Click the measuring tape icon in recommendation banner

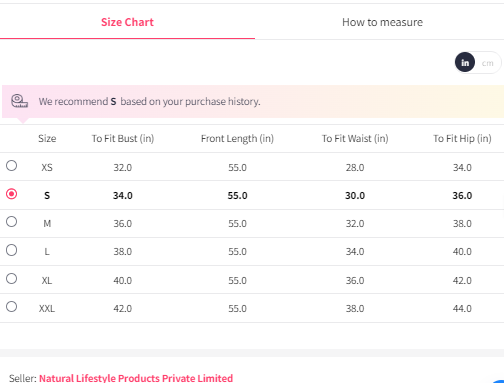(19, 101)
